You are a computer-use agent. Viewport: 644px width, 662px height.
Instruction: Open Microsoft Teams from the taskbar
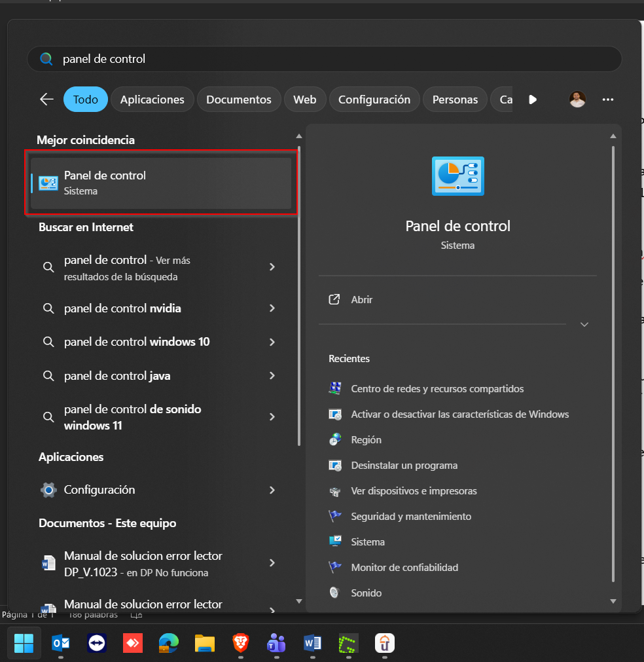(276, 644)
